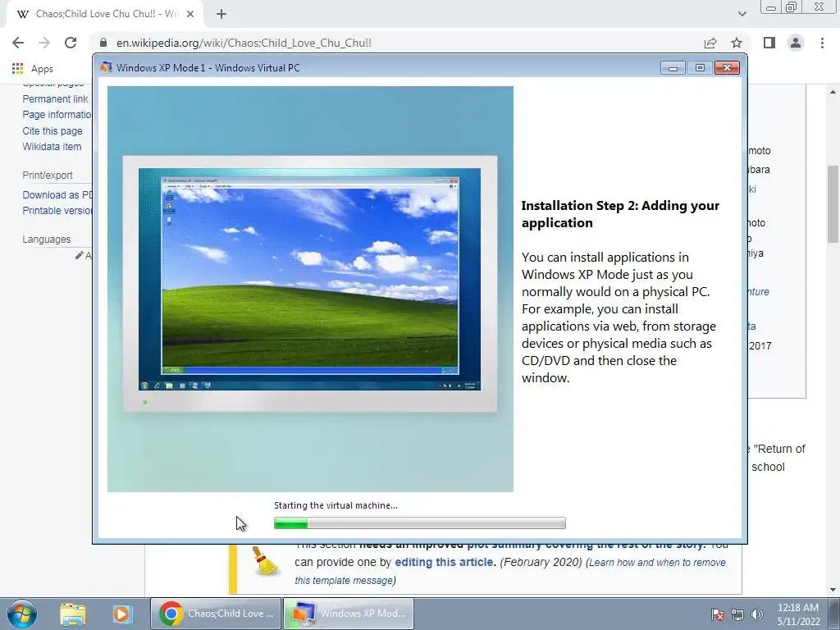Viewport: 840px width, 630px height.
Task: Close the Windows XP Mode window
Action: tap(727, 68)
